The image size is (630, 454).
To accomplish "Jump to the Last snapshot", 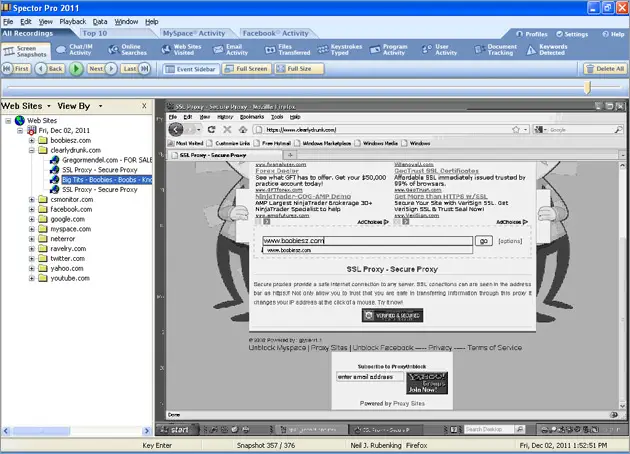I will coord(136,69).
